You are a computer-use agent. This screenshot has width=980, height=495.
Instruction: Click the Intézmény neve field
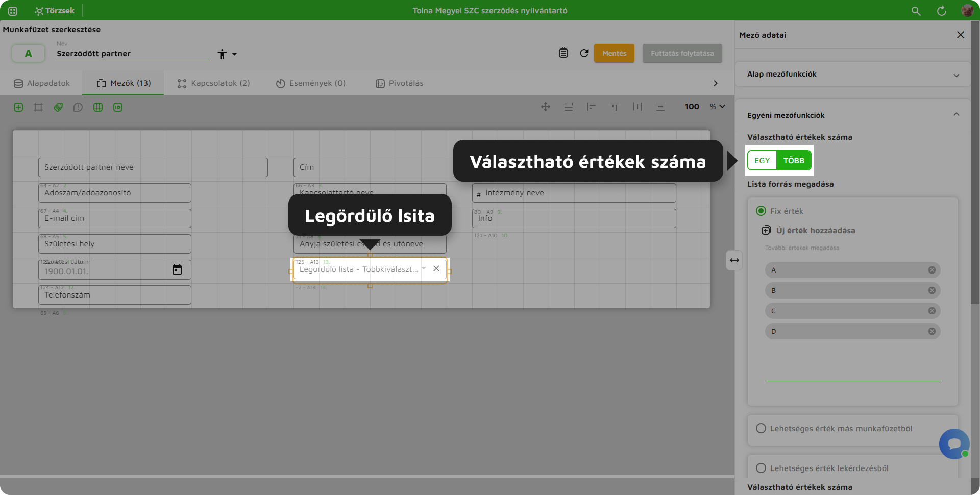[x=574, y=193]
